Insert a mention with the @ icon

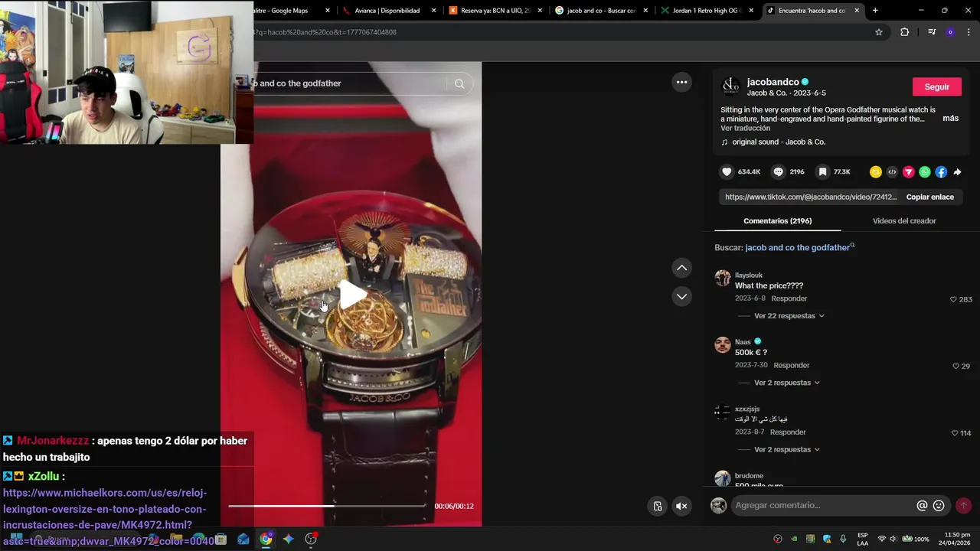coord(922,505)
